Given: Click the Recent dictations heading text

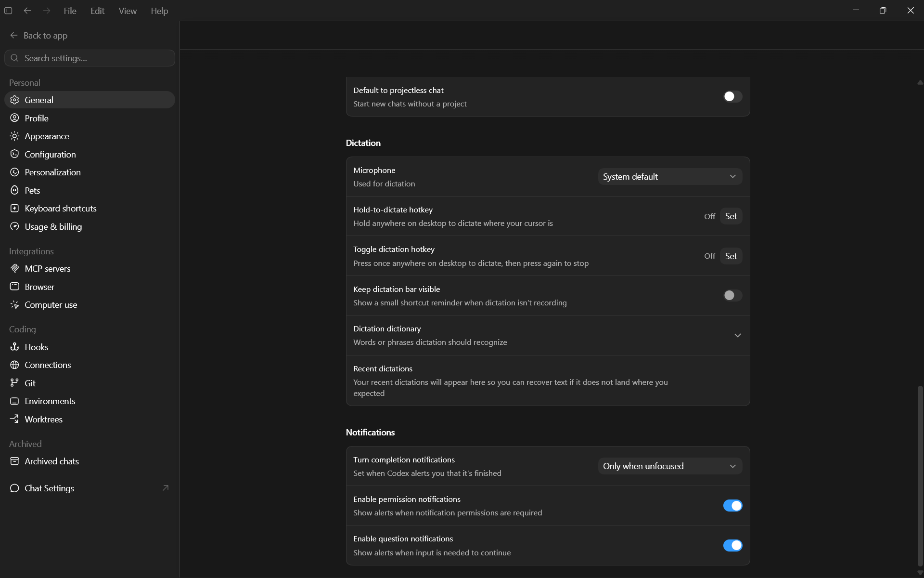Looking at the screenshot, I should (383, 368).
